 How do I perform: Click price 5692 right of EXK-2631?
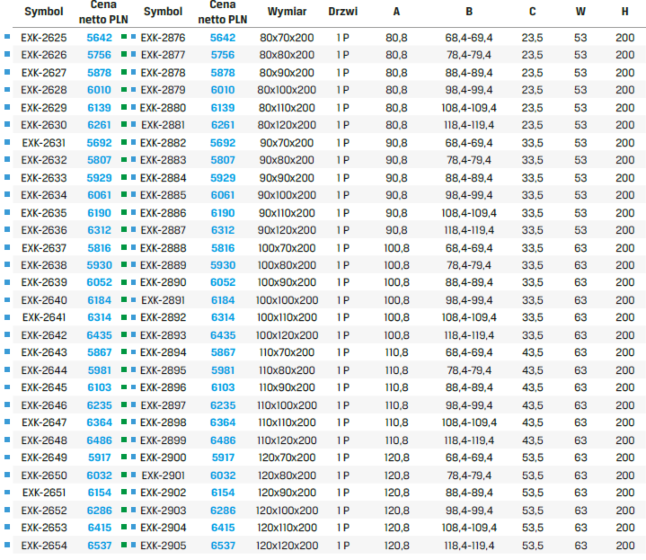point(99,143)
